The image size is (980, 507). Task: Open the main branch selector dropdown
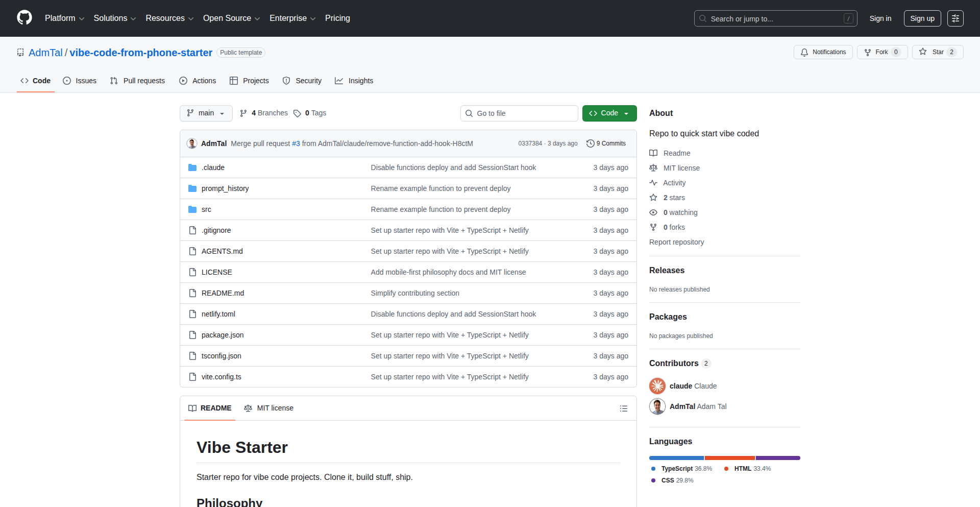(x=206, y=113)
